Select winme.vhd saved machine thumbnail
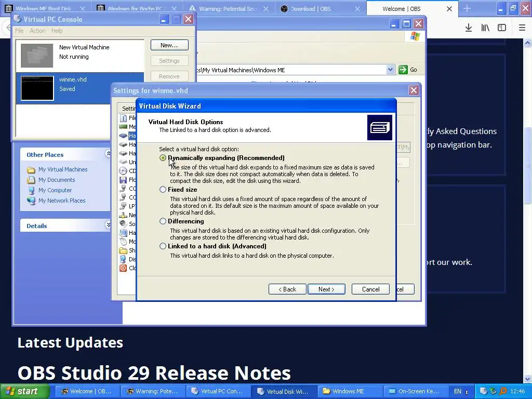Screen dimensions: 532x399 pyautogui.click(x=37, y=88)
